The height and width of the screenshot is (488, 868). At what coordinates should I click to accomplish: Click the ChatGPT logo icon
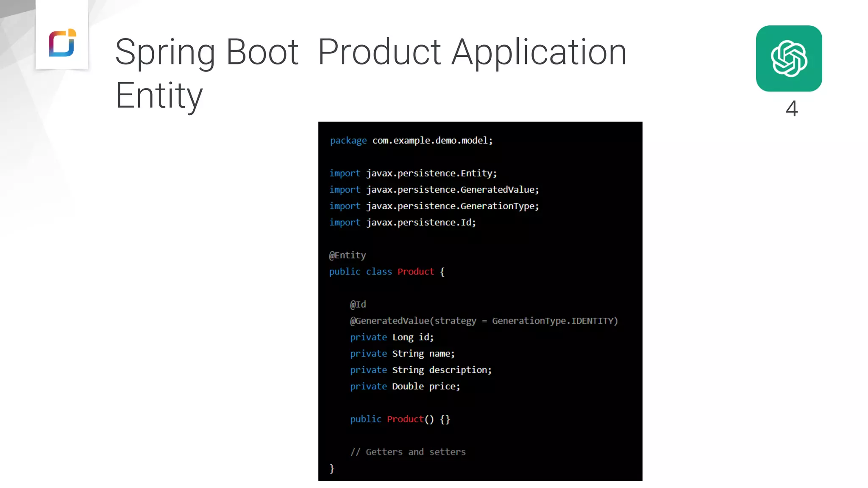[x=789, y=58]
